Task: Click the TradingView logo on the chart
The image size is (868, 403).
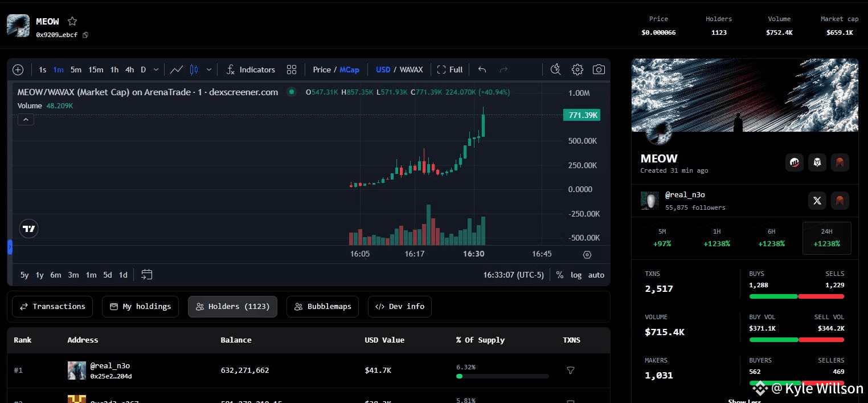Action: (29, 229)
